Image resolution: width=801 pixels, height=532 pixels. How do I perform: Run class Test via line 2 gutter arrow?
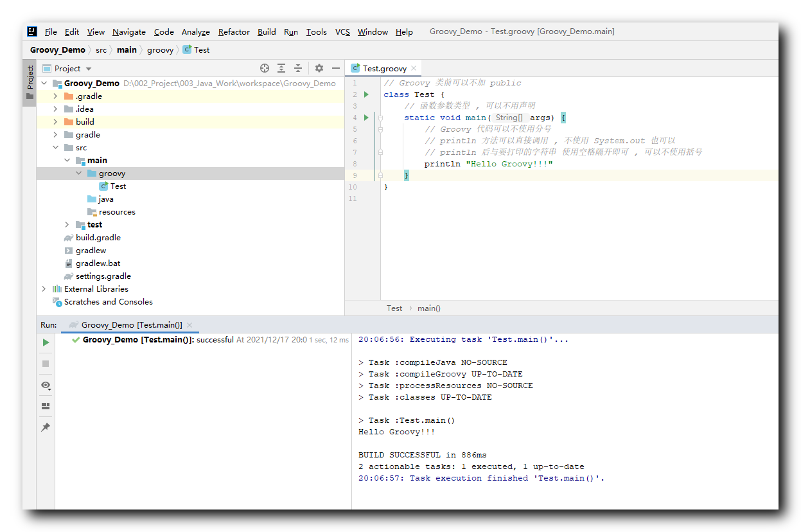point(366,94)
